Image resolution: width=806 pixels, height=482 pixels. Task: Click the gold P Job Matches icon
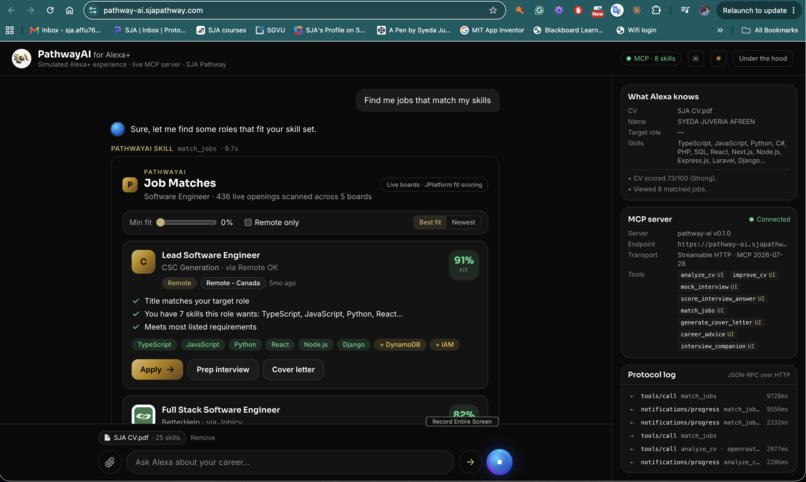pyautogui.click(x=130, y=184)
